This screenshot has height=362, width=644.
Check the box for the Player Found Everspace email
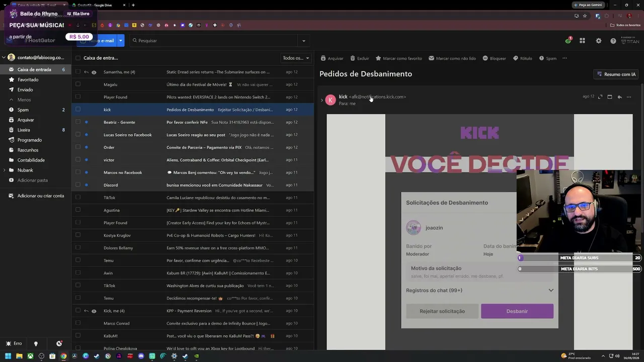point(77,97)
